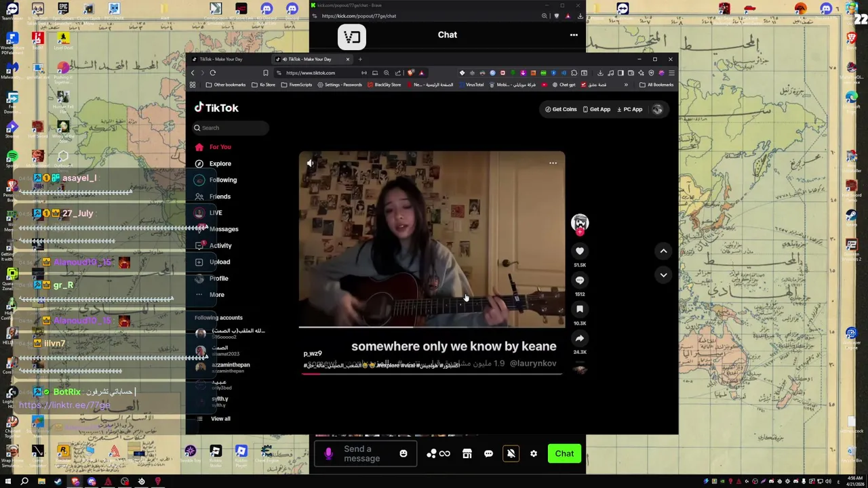Open the Explore page in TikTok sidebar
The height and width of the screenshot is (488, 868).
coord(214,163)
